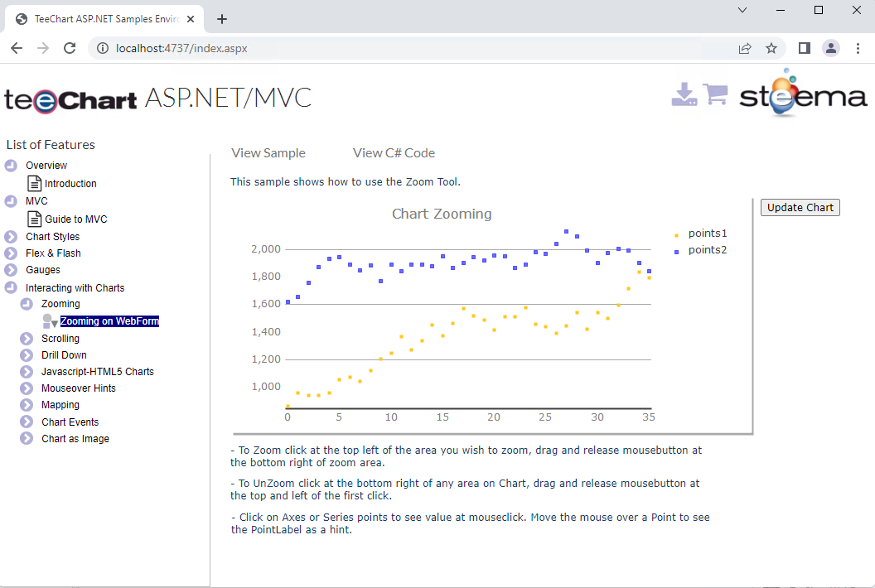Select Zooming on WebForm item

click(109, 321)
